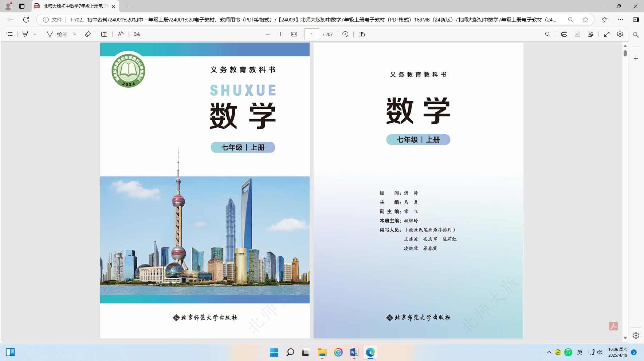Screen dimensions: 644x361
Task: Open the table of contents panel
Action: pyautogui.click(x=10, y=34)
